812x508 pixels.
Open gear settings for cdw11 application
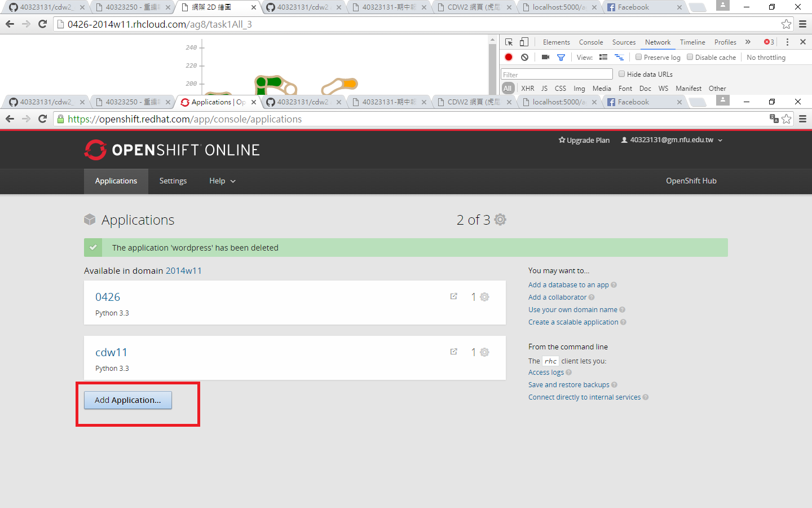point(484,352)
